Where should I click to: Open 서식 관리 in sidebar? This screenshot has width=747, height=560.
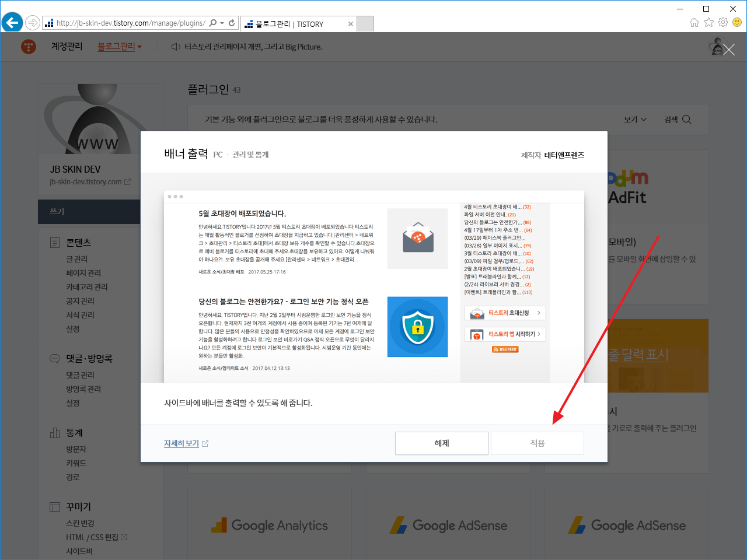(x=80, y=315)
